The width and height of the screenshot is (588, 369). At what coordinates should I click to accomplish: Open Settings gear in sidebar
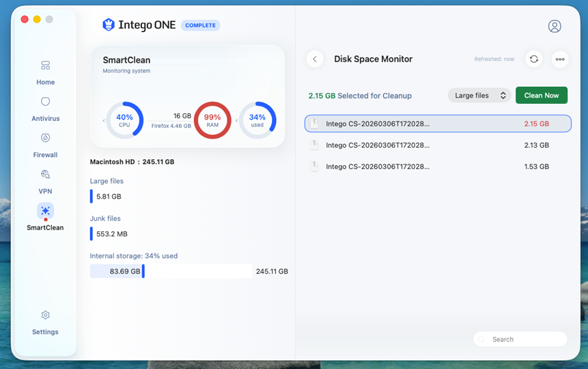pyautogui.click(x=45, y=323)
